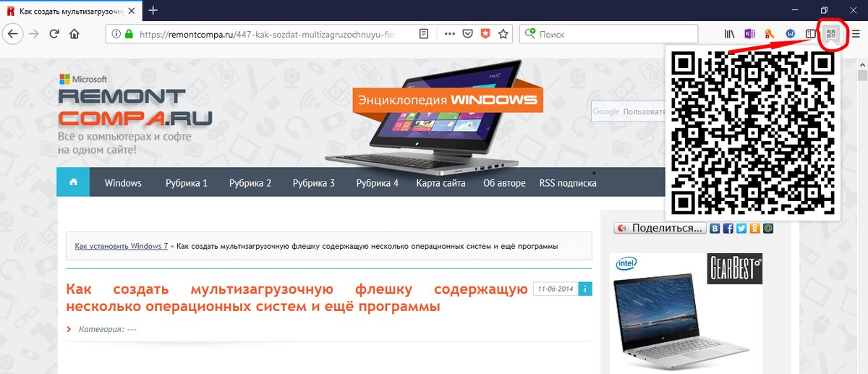The height and width of the screenshot is (374, 868).
Task: Click the green padlock security icon
Action: (129, 34)
